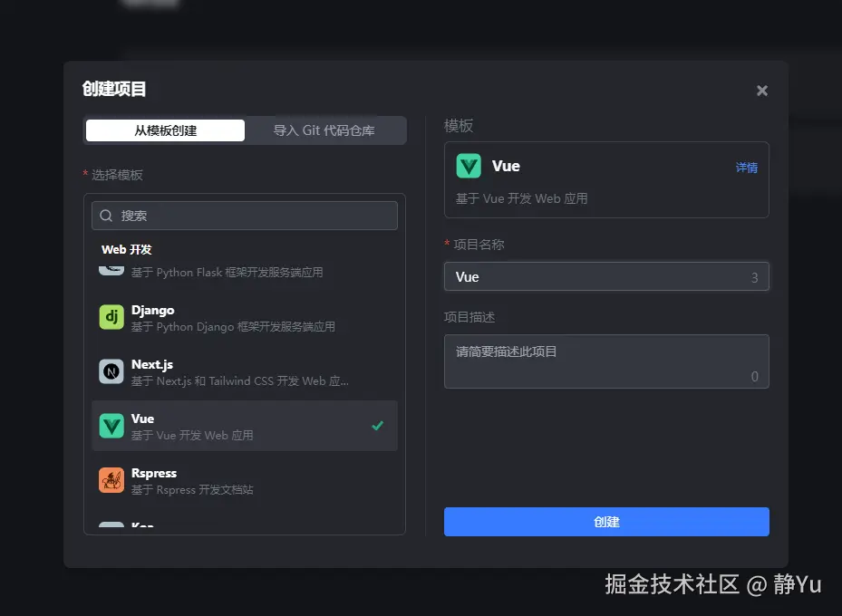Click the Vue title in template list
The width and height of the screenshot is (842, 616).
tap(143, 419)
